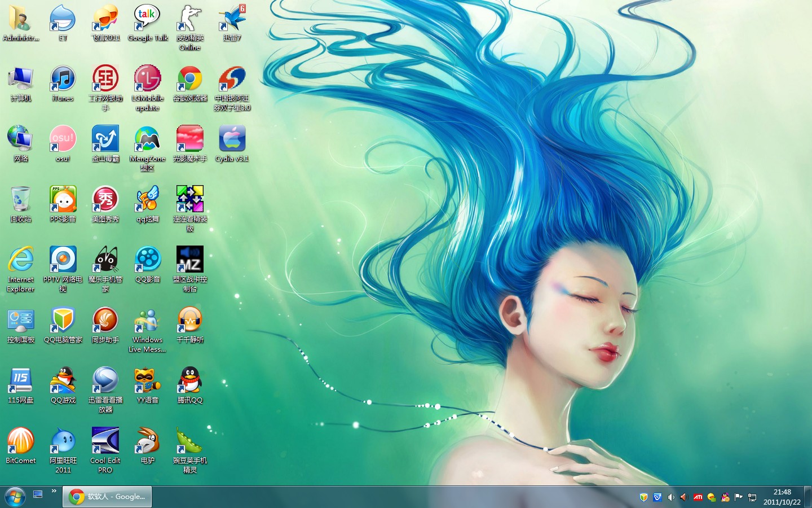Open 光影魔术手 shortcut

pos(190,144)
